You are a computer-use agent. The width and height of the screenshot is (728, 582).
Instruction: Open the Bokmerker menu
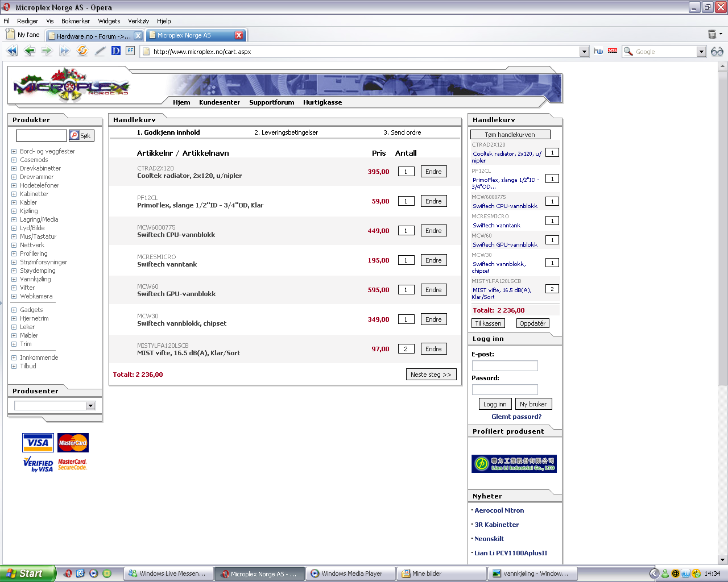pyautogui.click(x=76, y=21)
